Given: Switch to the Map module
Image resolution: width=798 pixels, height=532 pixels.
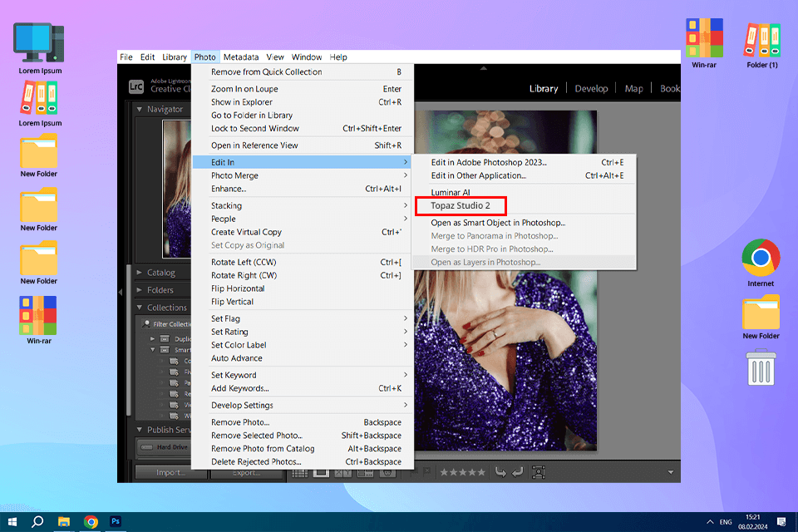Looking at the screenshot, I should point(633,89).
